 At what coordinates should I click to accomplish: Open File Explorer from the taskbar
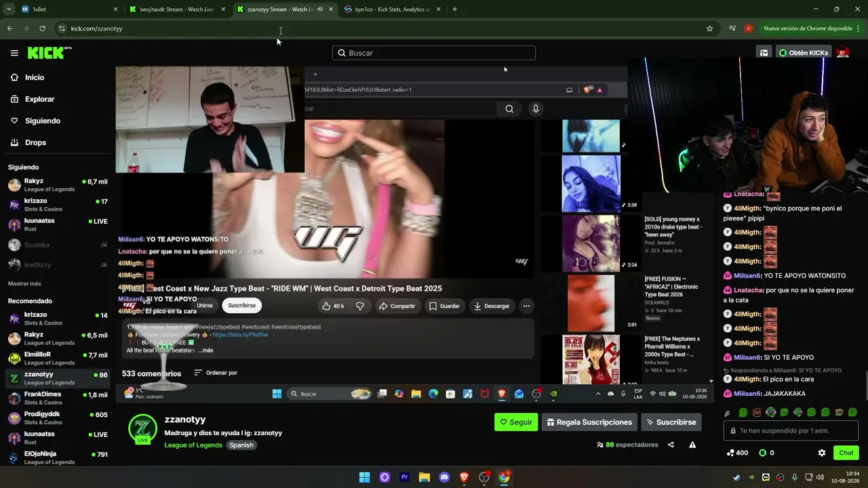pos(424,477)
